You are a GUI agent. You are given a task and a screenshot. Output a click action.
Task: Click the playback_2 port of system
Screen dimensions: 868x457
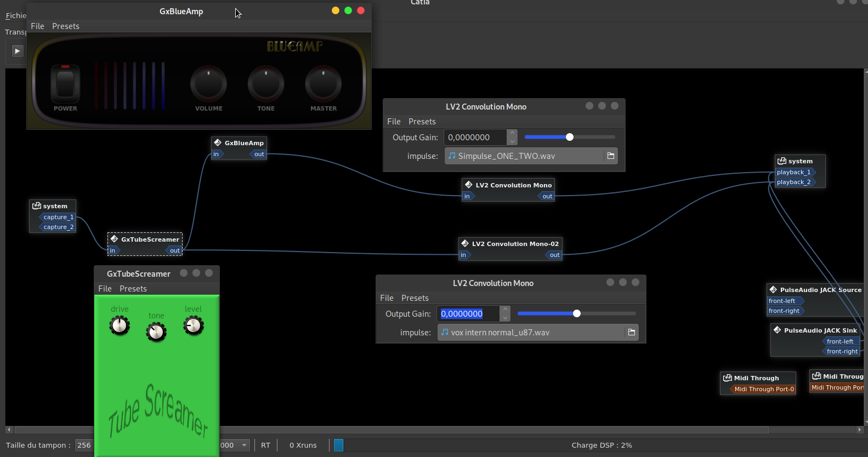[x=793, y=182]
